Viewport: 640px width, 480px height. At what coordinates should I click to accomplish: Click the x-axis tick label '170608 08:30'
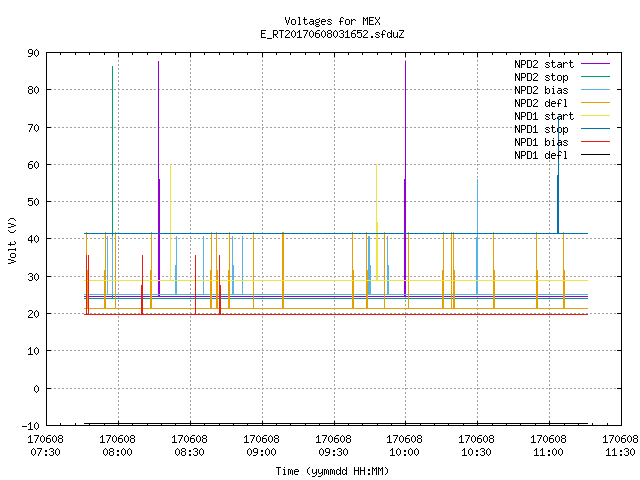pos(189,446)
